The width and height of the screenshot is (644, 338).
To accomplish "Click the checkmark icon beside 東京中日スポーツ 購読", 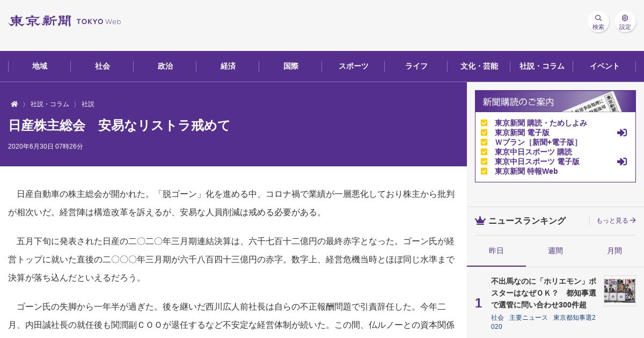I will coord(484,152).
